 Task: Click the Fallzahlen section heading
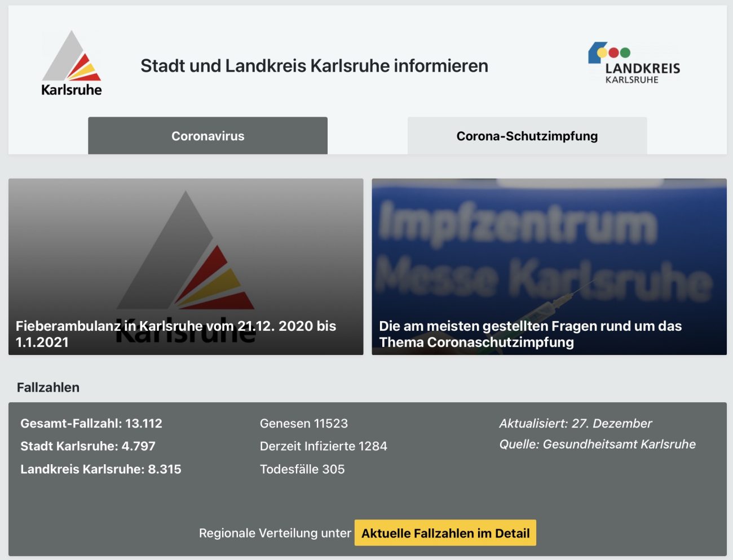tap(48, 387)
